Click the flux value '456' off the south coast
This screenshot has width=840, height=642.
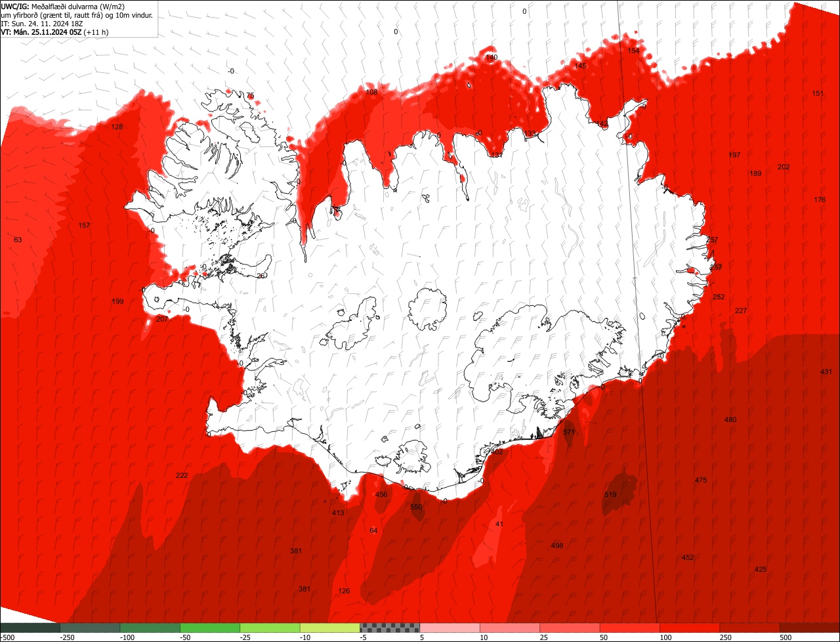pos(381,494)
